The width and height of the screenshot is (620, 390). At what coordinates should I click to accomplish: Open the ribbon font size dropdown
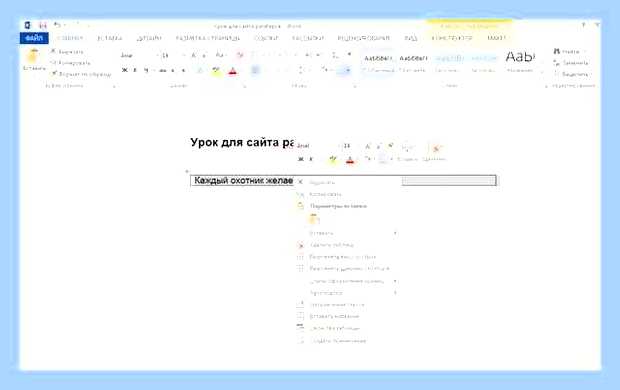(171, 55)
